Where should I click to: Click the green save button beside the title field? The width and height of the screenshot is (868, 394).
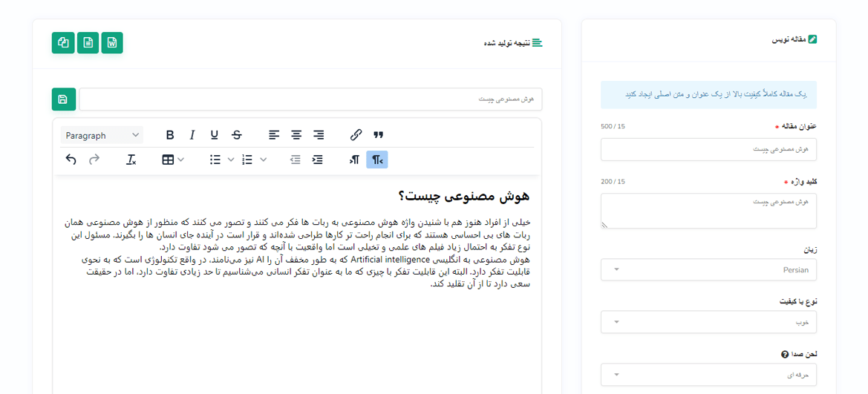pos(63,99)
